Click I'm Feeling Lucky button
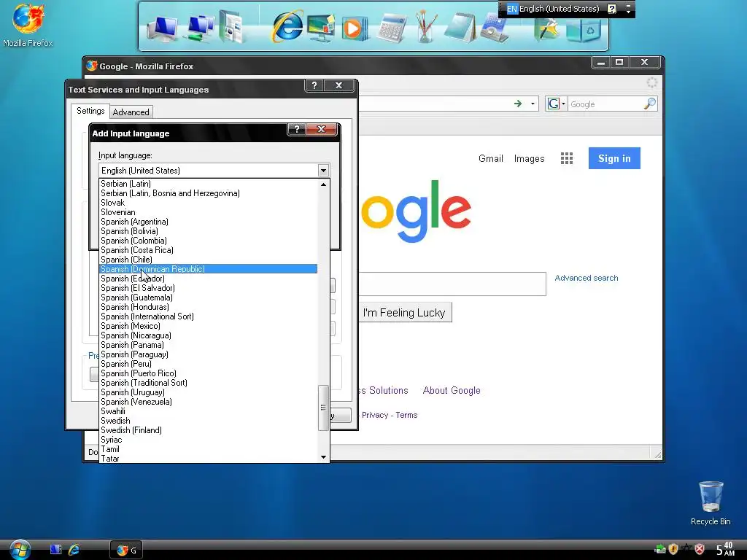The width and height of the screenshot is (747, 560). 404,313
